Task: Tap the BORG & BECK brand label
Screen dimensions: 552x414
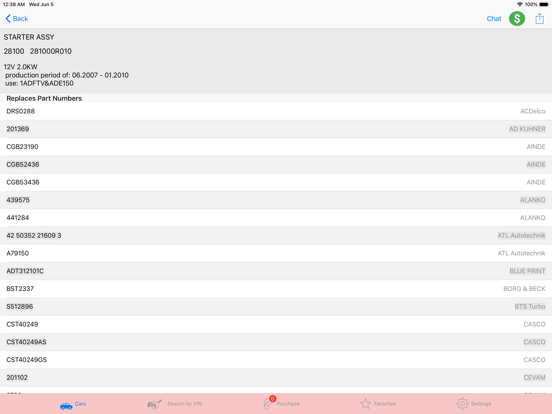Action: click(x=524, y=289)
